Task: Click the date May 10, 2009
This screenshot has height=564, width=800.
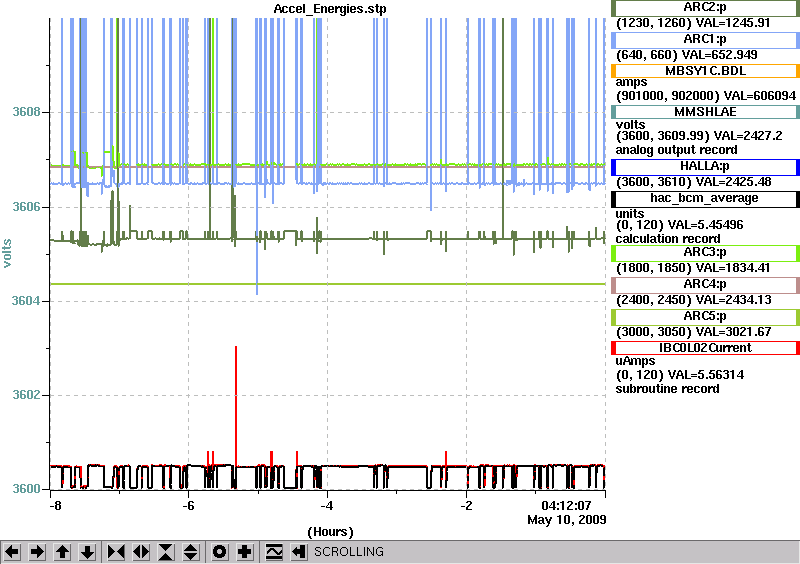Action: point(567,520)
